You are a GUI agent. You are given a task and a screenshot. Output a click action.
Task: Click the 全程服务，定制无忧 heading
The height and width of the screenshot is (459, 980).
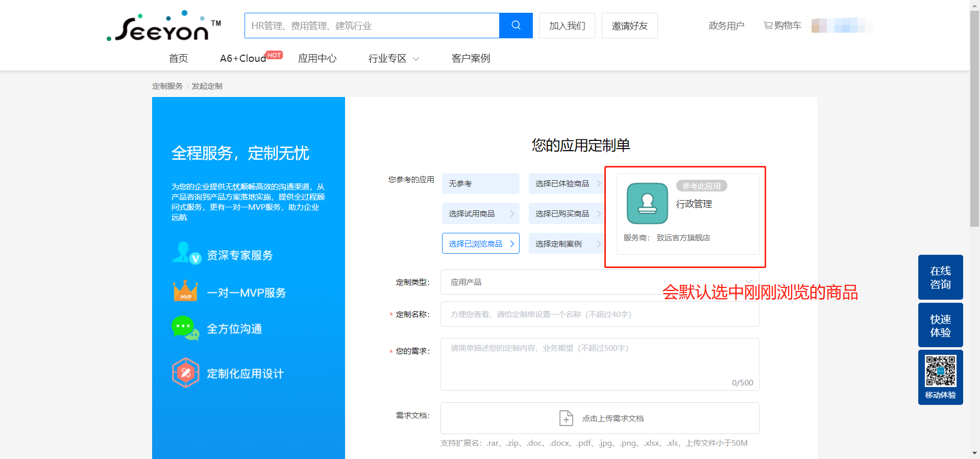point(240,153)
